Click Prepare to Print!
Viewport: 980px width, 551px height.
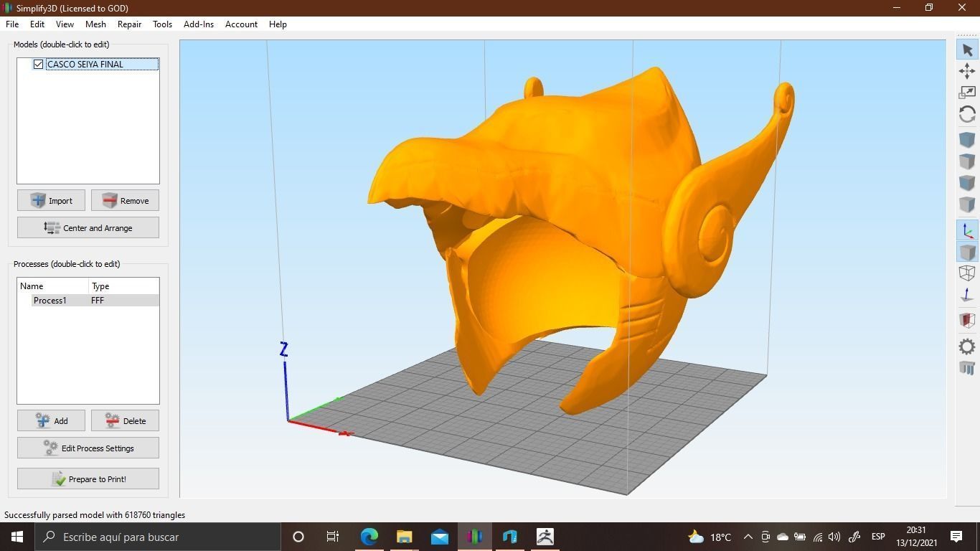pos(88,479)
